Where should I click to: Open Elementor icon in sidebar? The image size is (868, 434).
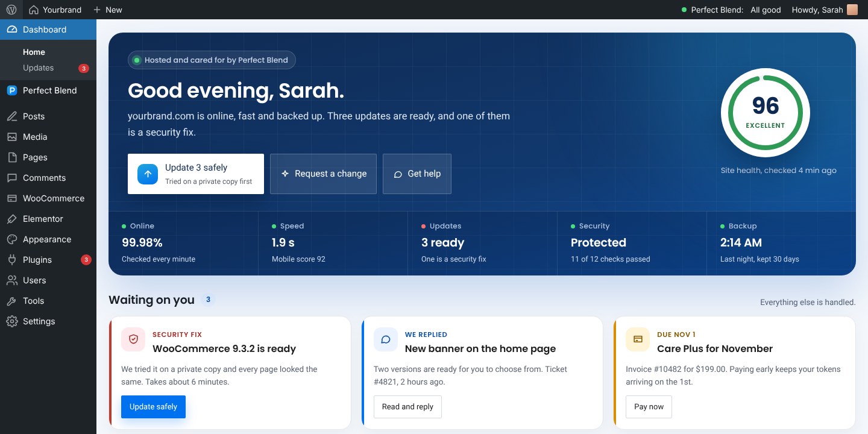pyautogui.click(x=11, y=219)
